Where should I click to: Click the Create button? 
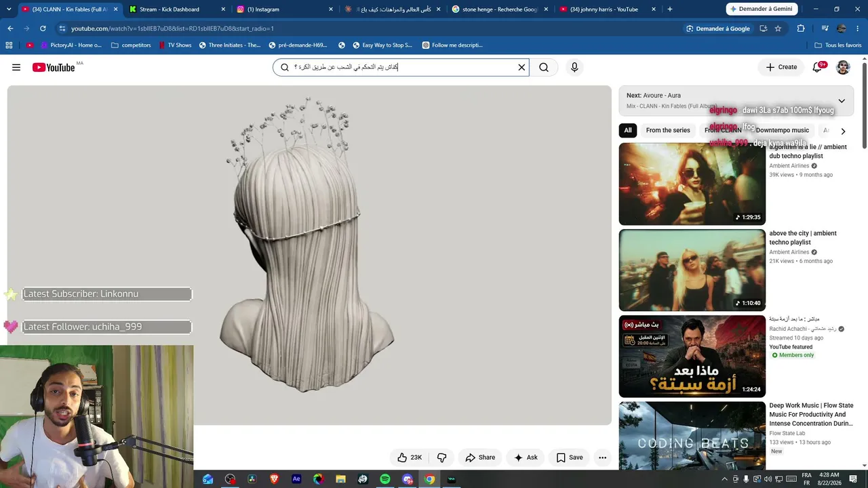pyautogui.click(x=781, y=67)
